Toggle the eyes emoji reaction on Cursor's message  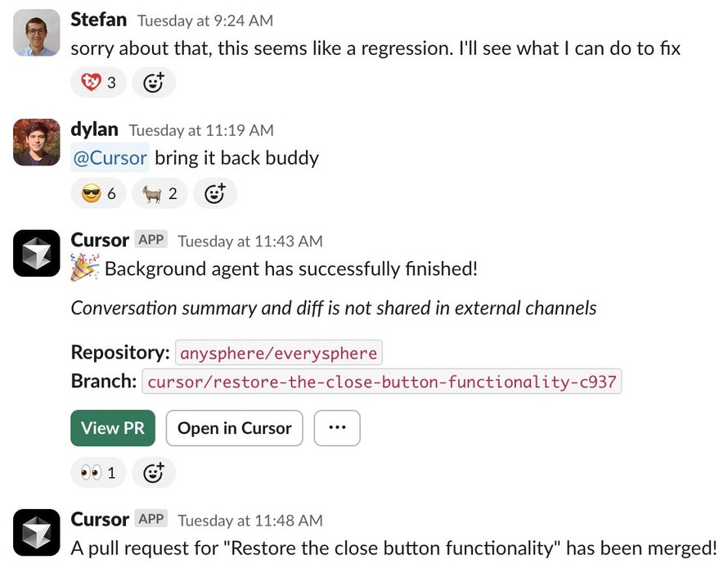(x=98, y=472)
